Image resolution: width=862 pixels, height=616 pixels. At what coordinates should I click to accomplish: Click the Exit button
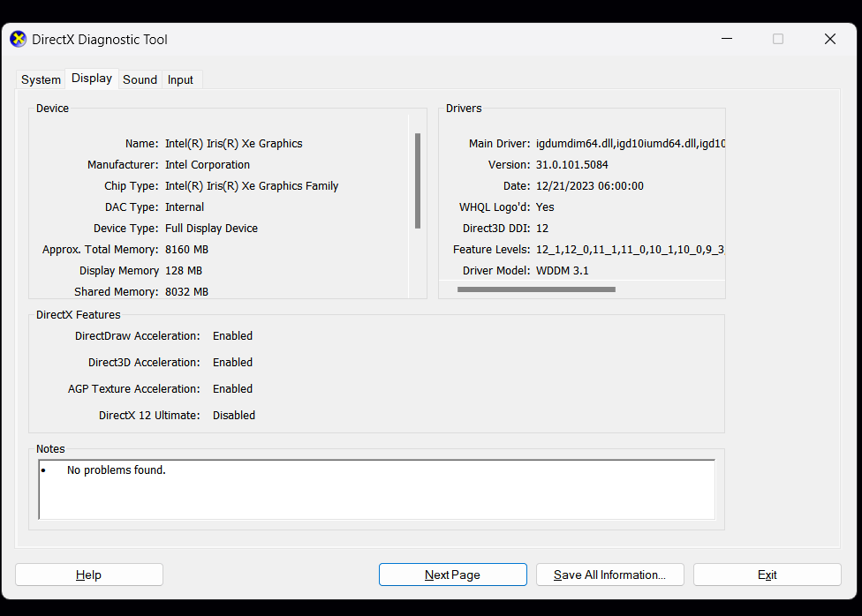pyautogui.click(x=767, y=575)
